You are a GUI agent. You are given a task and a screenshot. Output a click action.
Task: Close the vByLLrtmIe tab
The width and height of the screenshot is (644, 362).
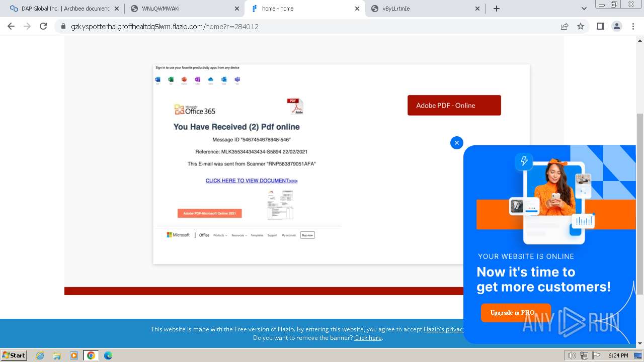point(478,9)
